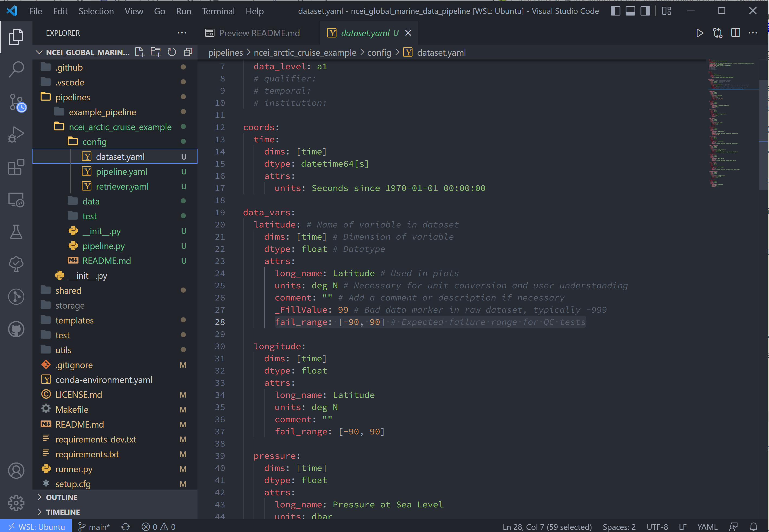Close the dataset.yaml editor tab
The width and height of the screenshot is (769, 532).
tap(408, 33)
